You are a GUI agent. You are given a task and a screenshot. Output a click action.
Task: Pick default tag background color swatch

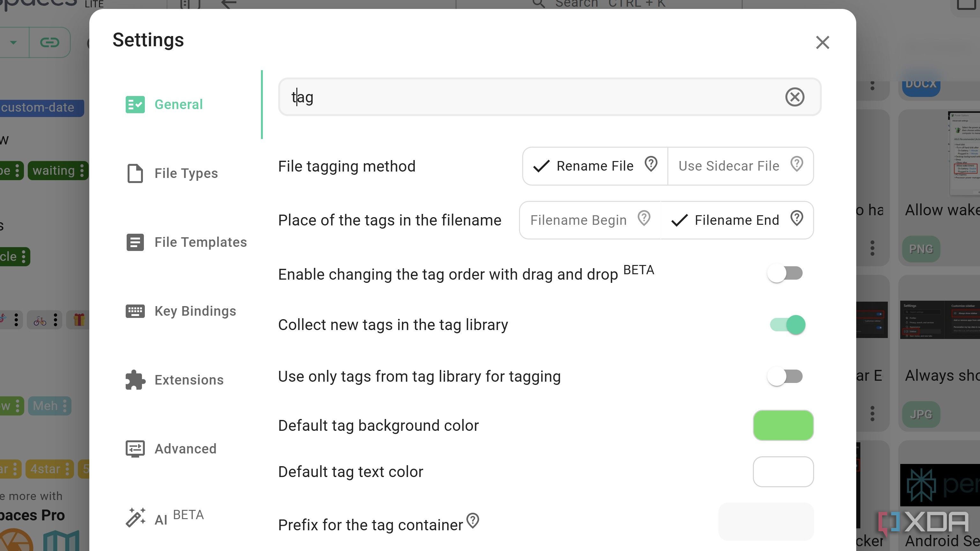[x=783, y=425]
